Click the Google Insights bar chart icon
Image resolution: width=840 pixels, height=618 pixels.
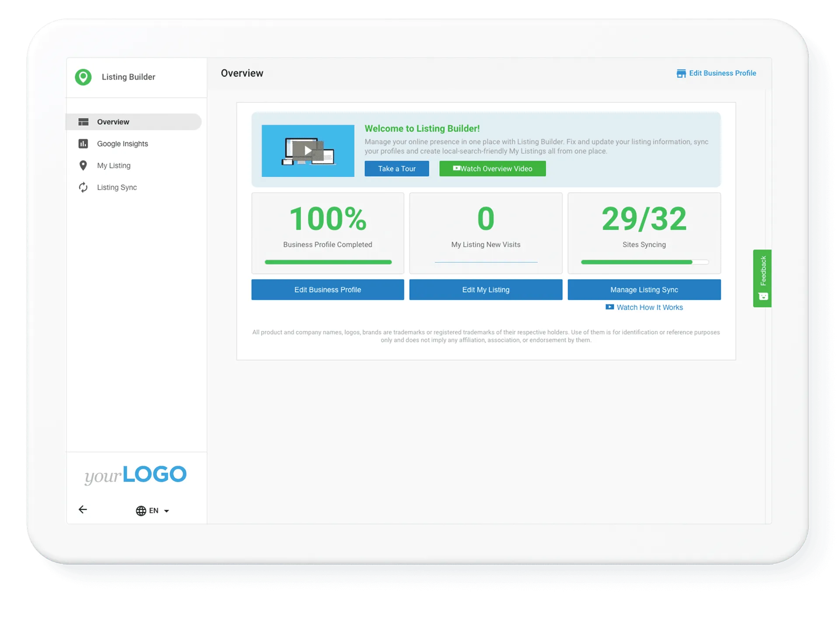(83, 144)
